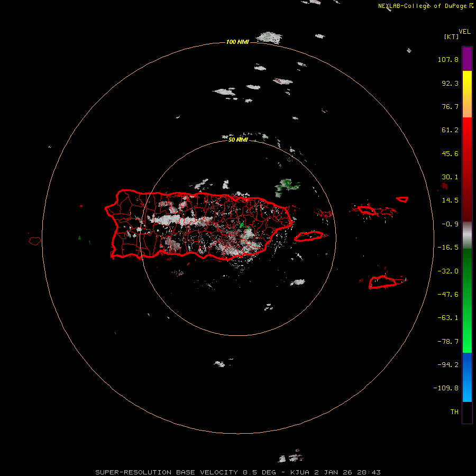
Task: Click the 100 NMI range ring label
Action: tap(237, 42)
